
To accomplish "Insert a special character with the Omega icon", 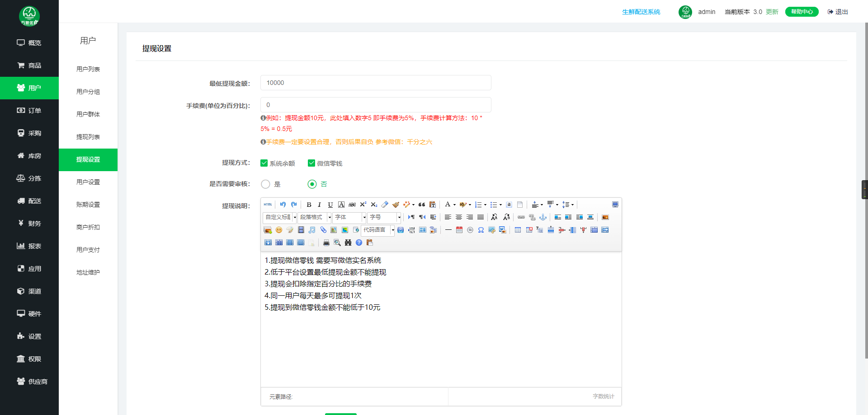I will pyautogui.click(x=480, y=231).
